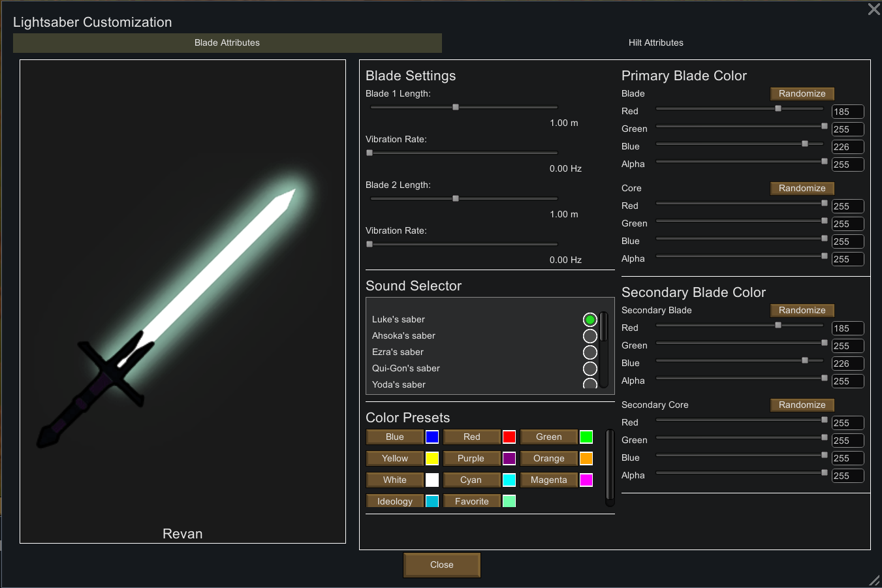The image size is (882, 588).
Task: Close the Lightsaber Customization dialog with Close button
Action: [442, 565]
